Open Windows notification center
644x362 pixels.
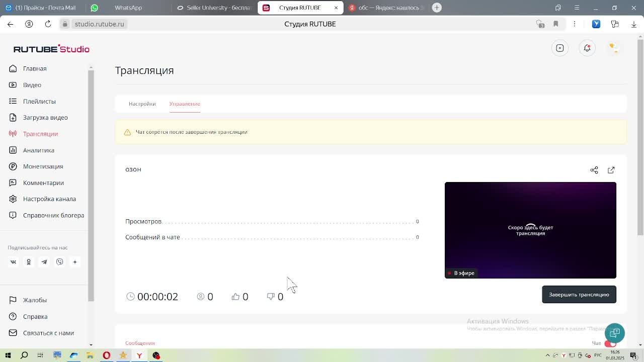coord(633,355)
